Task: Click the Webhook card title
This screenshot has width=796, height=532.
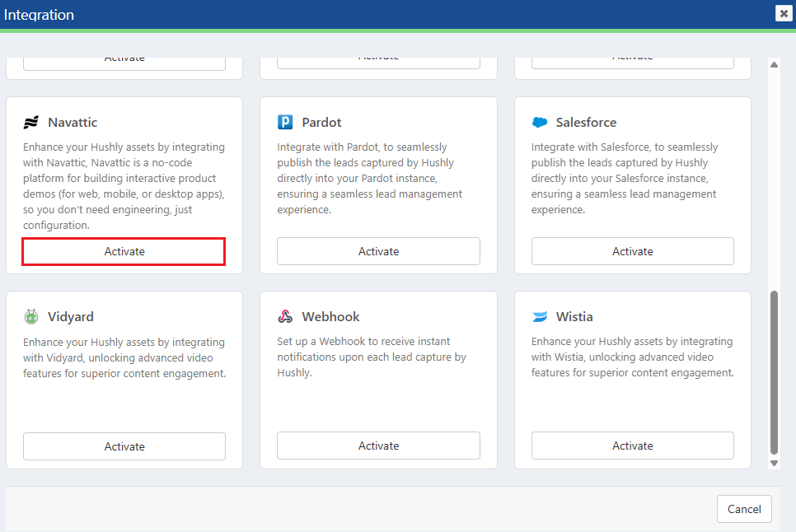Action: coord(330,316)
